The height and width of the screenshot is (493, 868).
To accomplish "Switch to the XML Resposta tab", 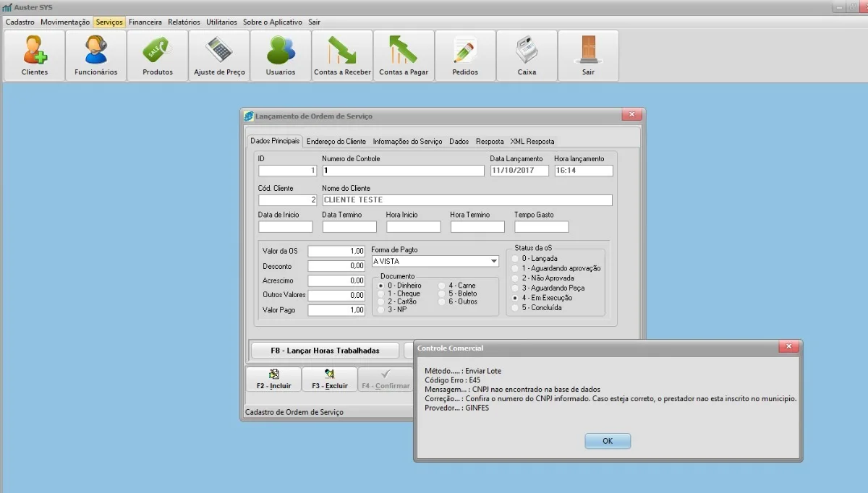I will coord(532,141).
